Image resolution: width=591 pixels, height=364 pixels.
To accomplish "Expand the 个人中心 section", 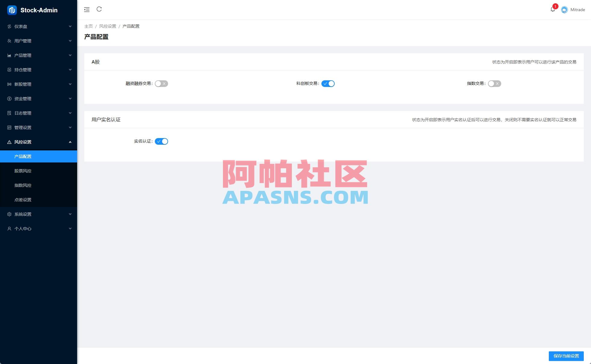I will pos(70,229).
